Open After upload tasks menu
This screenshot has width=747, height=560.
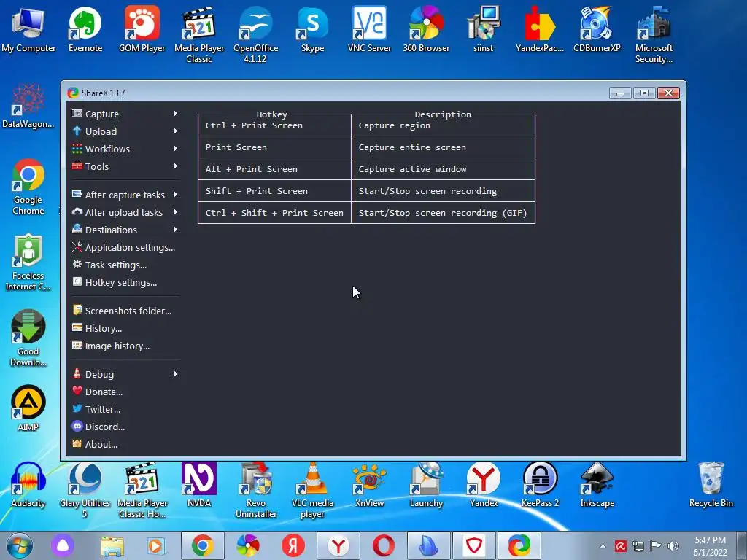125,212
